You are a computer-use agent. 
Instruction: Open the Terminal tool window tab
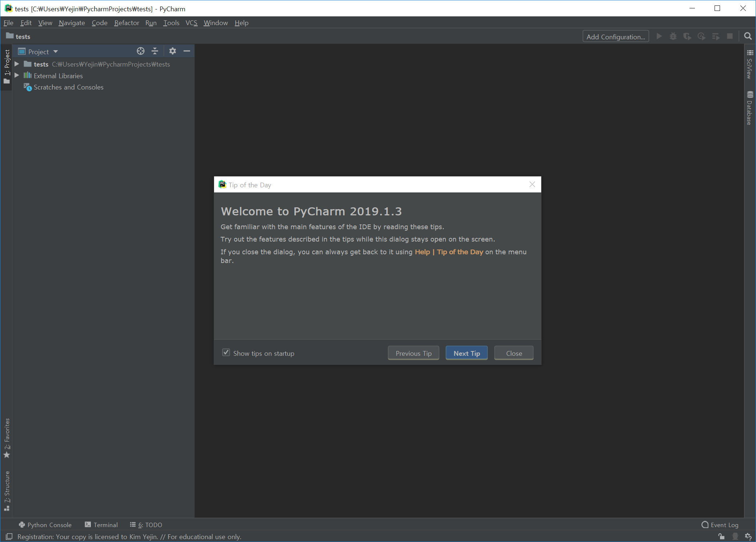coord(101,525)
